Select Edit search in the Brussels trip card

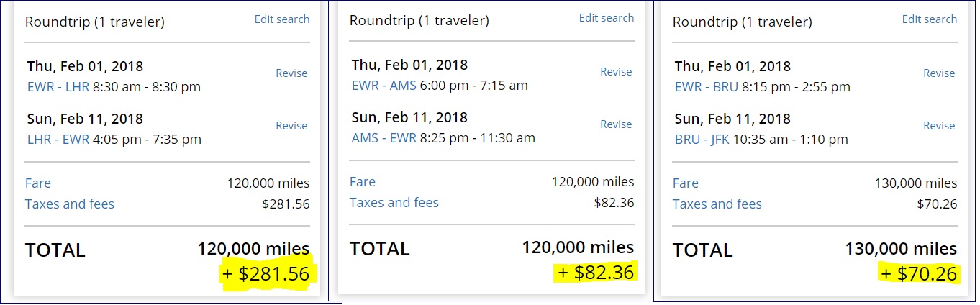[929, 19]
